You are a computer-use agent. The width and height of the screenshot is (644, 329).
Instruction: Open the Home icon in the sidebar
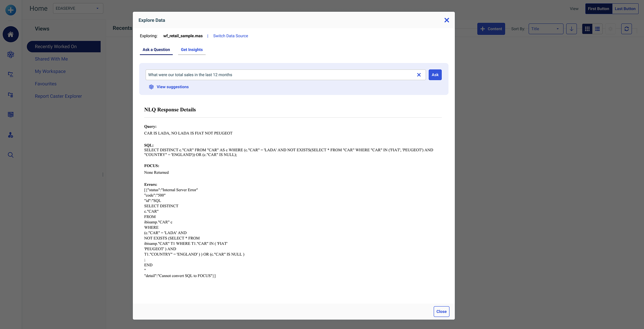(x=11, y=34)
